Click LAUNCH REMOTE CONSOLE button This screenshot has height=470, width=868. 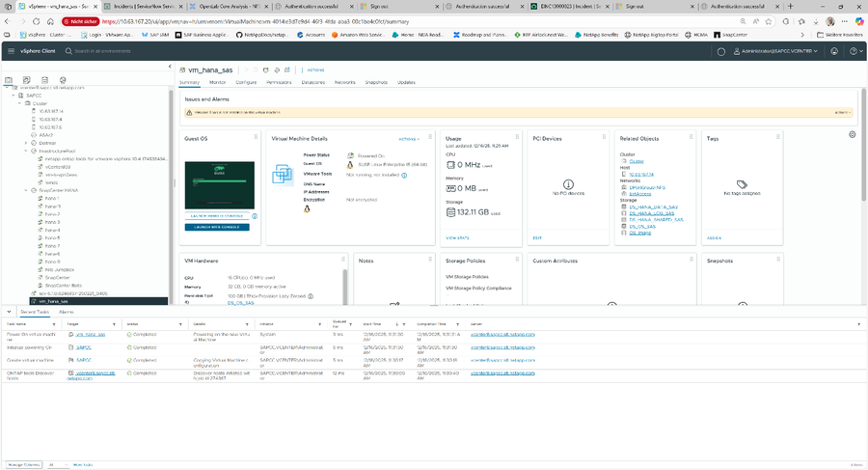point(217,216)
